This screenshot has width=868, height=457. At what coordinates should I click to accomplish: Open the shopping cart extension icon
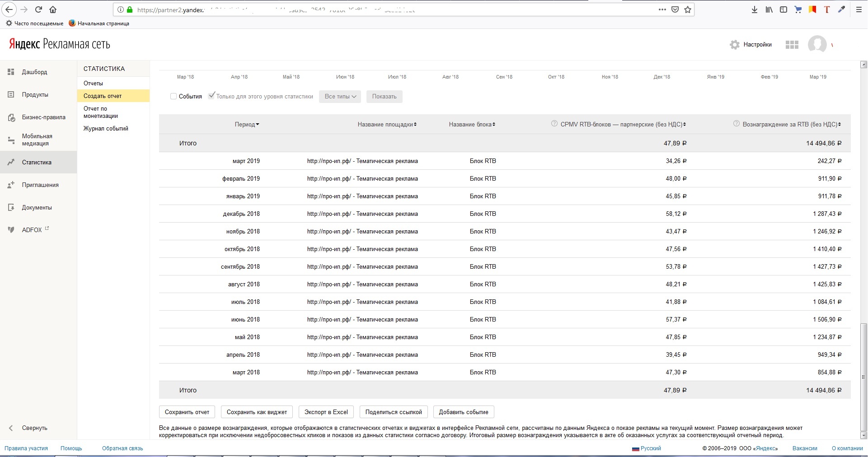(x=798, y=9)
